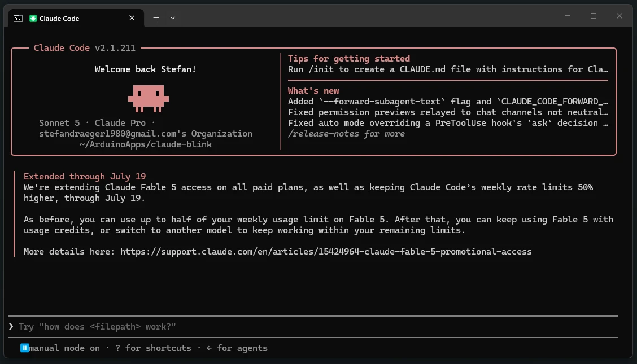Click the pink Claude mascot pixel art
The image size is (637, 364).
(x=149, y=99)
